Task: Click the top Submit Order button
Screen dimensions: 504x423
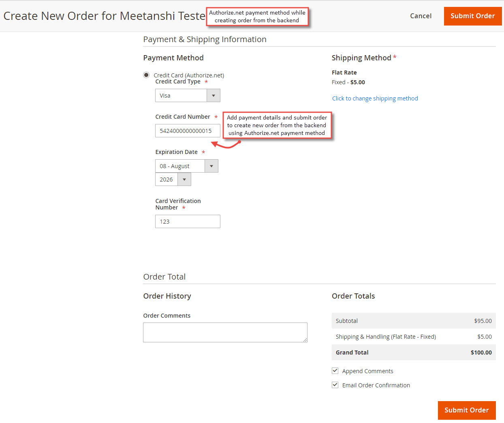Action: point(473,16)
